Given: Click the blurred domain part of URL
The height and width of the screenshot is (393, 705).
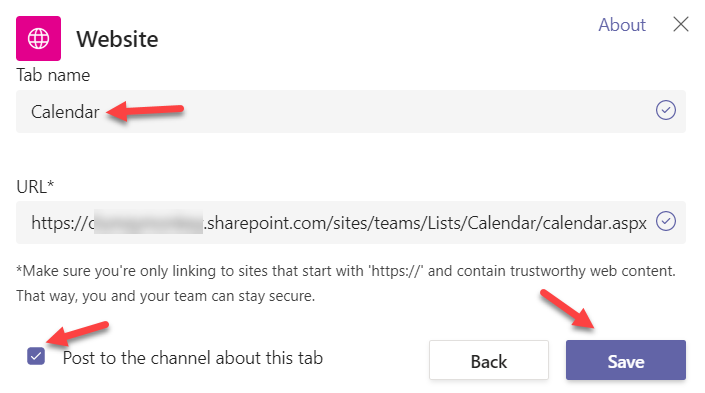Looking at the screenshot, I should 148,222.
